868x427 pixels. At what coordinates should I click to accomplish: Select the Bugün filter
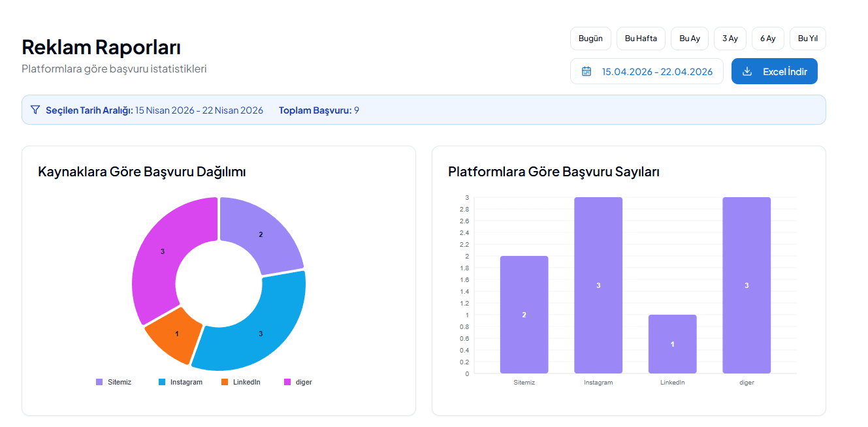point(590,39)
